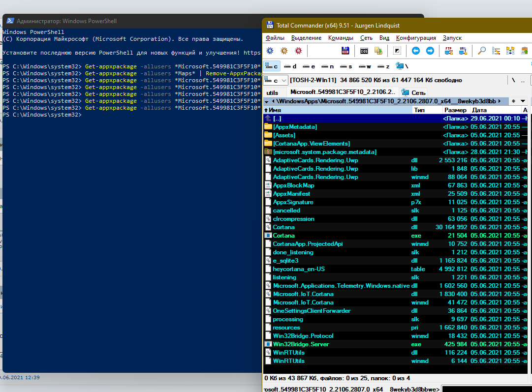Open the favorites asterisk hotlist button
This screenshot has height=392, width=532.
click(x=513, y=101)
